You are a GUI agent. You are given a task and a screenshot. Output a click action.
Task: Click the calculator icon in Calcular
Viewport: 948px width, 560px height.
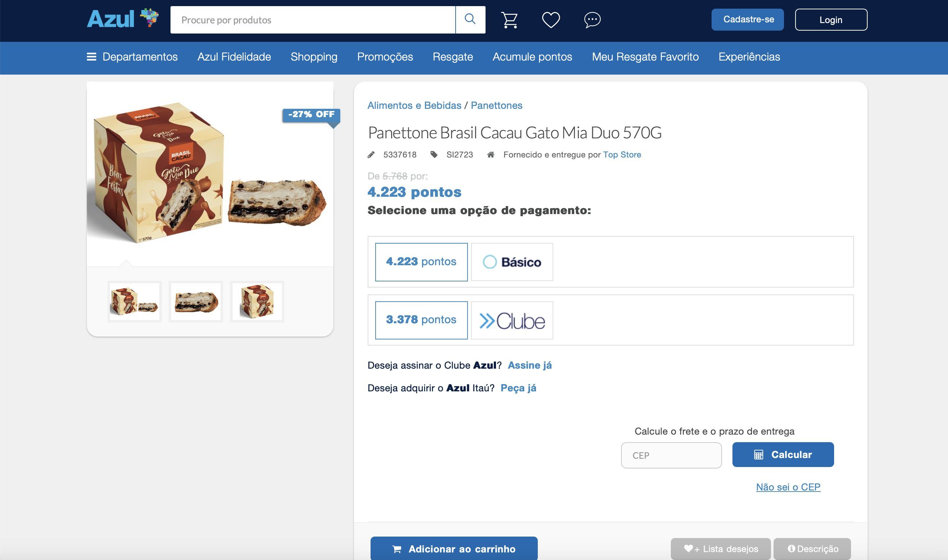click(758, 455)
